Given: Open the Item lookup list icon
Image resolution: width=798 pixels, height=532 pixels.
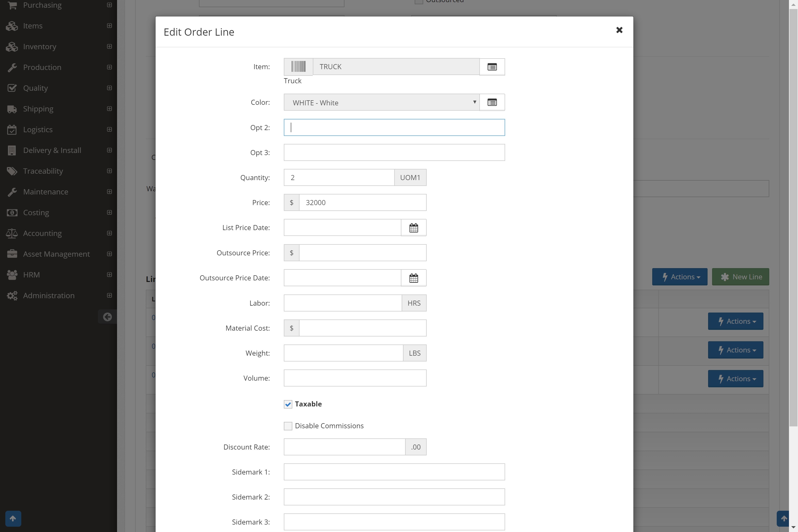Looking at the screenshot, I should (x=492, y=67).
